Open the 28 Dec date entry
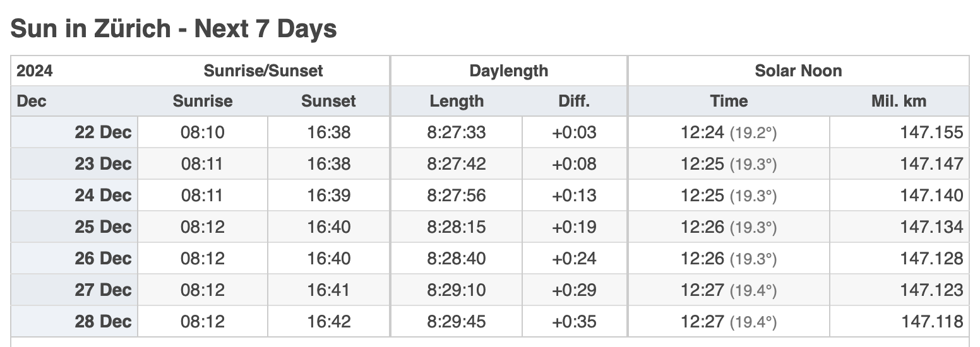 click(x=75, y=322)
